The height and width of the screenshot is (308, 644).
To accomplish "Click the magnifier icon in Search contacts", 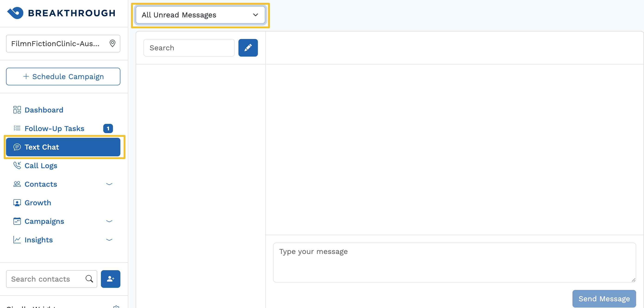I will [89, 279].
